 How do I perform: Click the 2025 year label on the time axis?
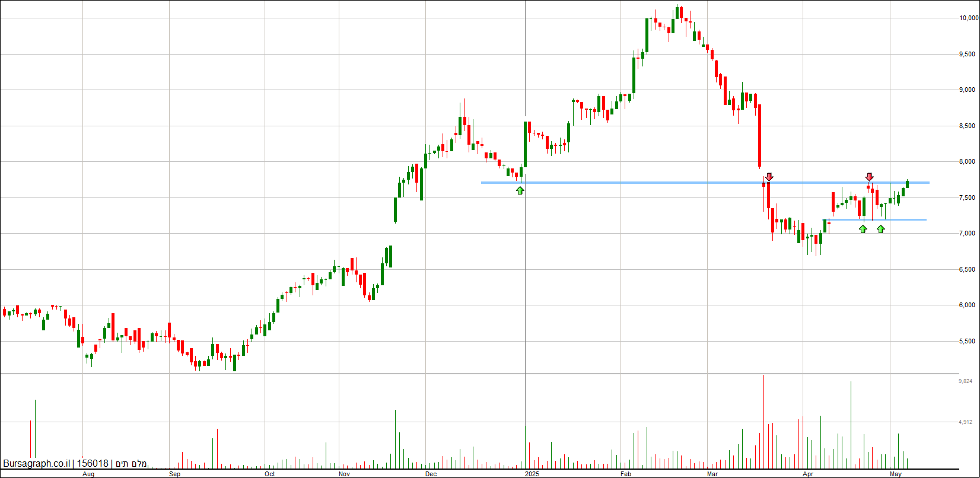pyautogui.click(x=532, y=474)
